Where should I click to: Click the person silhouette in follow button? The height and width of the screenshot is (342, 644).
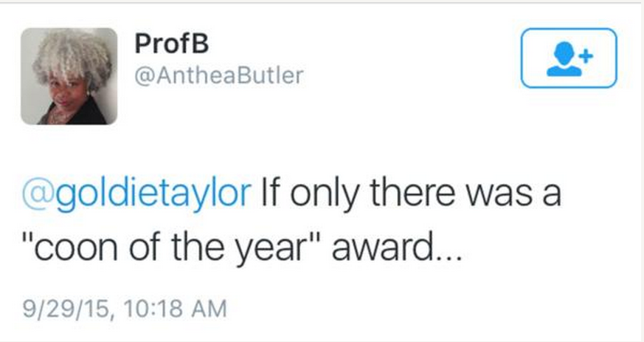click(564, 59)
